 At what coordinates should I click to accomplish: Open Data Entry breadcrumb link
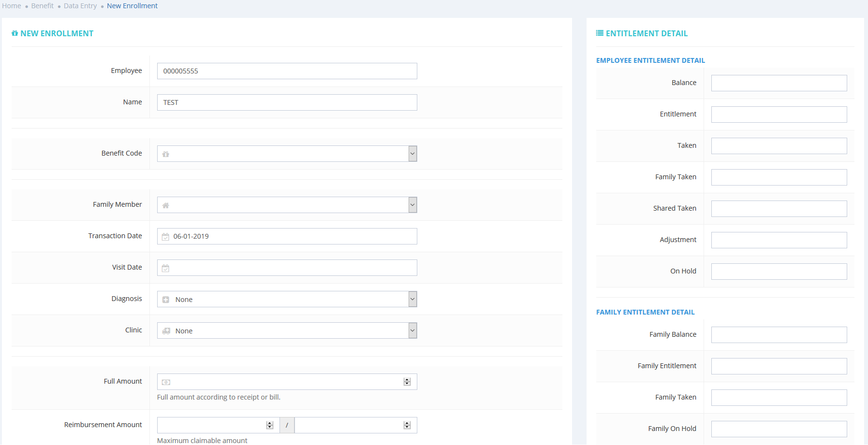pyautogui.click(x=80, y=6)
